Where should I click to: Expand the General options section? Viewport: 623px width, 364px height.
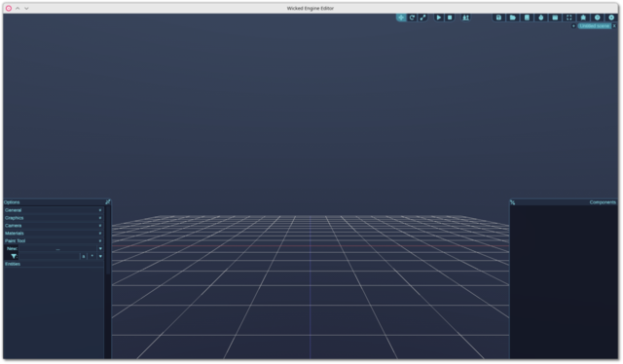(54, 210)
